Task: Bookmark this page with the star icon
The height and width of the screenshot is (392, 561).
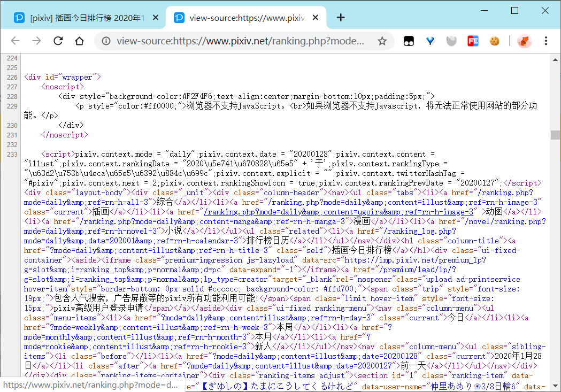Action: pyautogui.click(x=382, y=41)
